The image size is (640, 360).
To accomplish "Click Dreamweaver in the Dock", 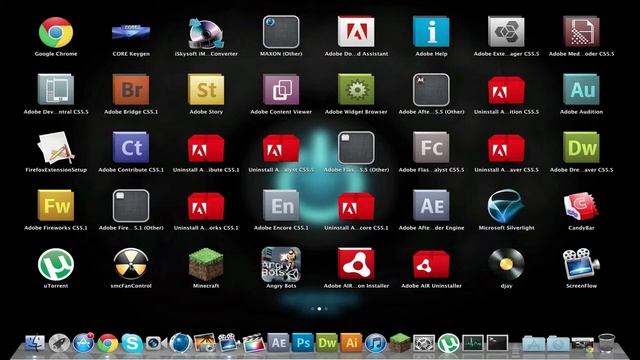I will 327,343.
